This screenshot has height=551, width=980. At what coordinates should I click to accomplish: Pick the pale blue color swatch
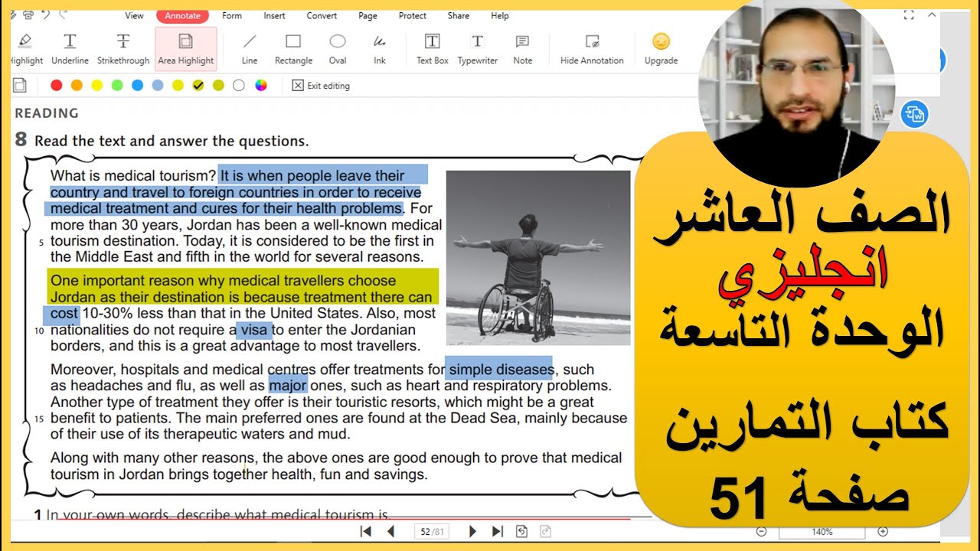(158, 86)
